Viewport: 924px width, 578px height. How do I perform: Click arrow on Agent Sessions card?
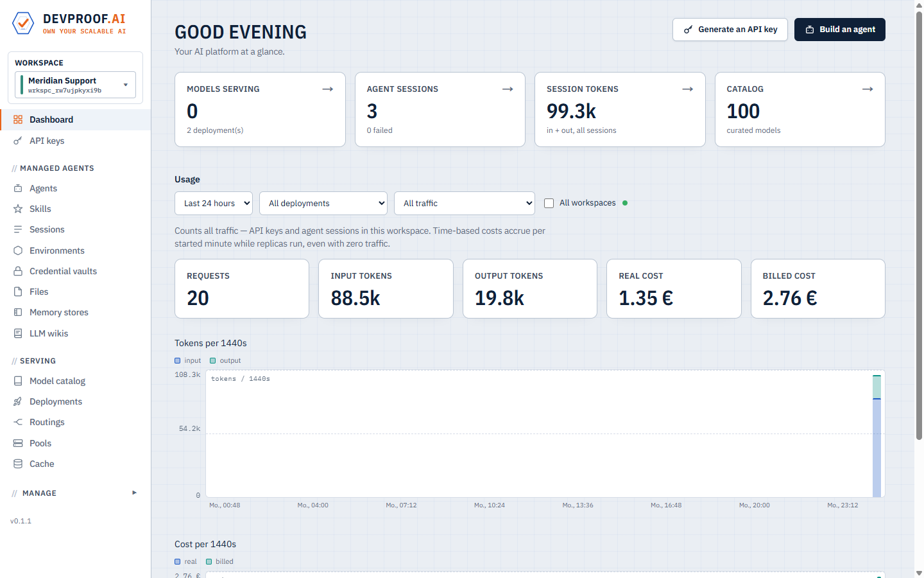[x=508, y=89]
